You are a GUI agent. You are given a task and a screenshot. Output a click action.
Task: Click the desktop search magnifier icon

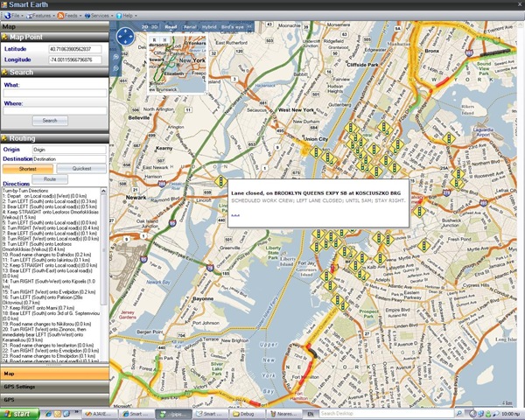(459, 414)
